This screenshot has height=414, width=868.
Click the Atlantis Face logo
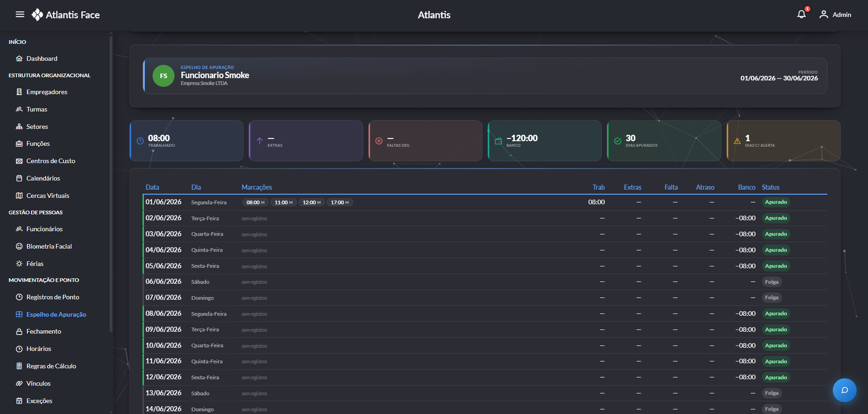(65, 15)
